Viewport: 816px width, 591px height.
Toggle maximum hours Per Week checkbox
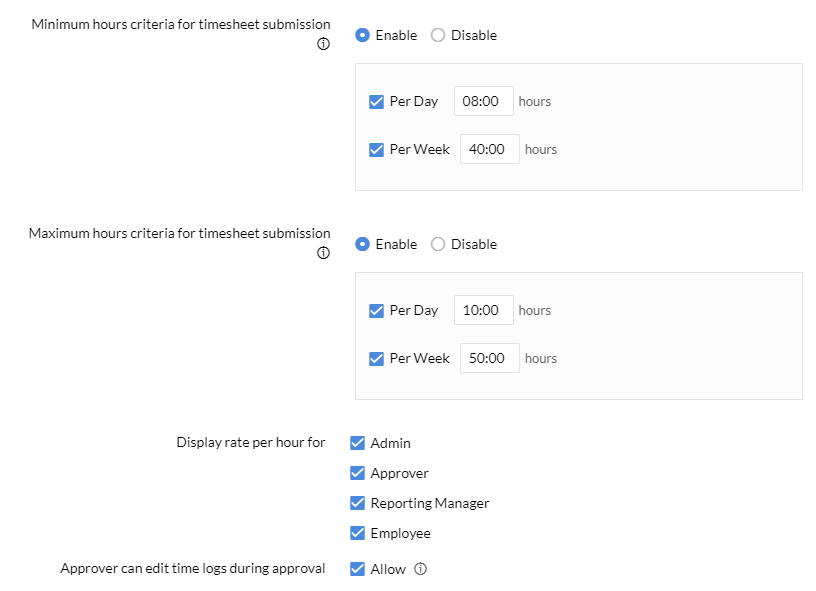coord(376,358)
